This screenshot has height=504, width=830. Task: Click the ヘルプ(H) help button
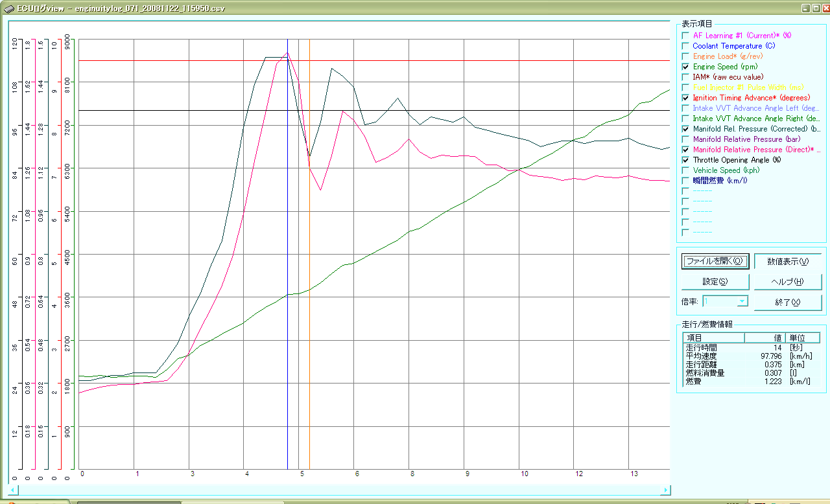tap(788, 282)
